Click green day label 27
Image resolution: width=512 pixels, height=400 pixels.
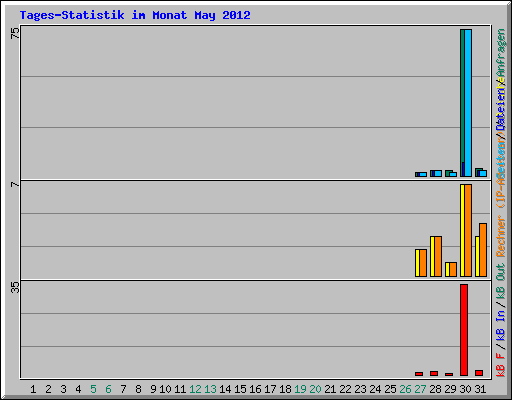point(420,389)
